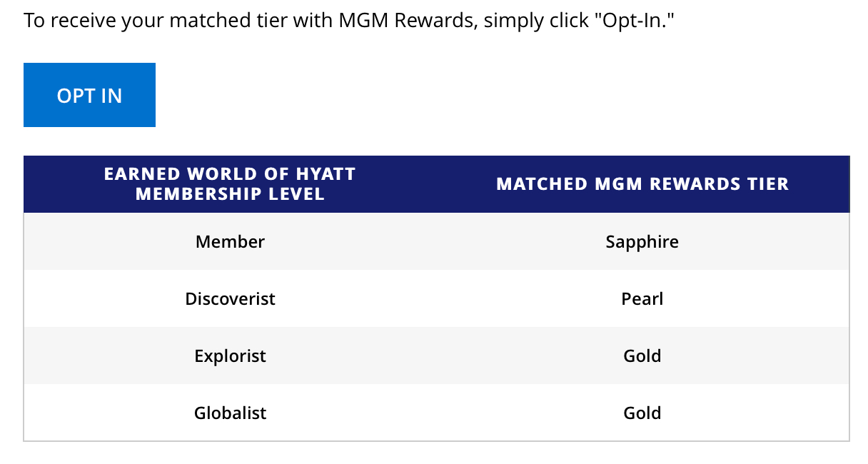Image resolution: width=868 pixels, height=464 pixels.
Task: Click the Discoverist membership level cell
Action: pyautogui.click(x=230, y=298)
